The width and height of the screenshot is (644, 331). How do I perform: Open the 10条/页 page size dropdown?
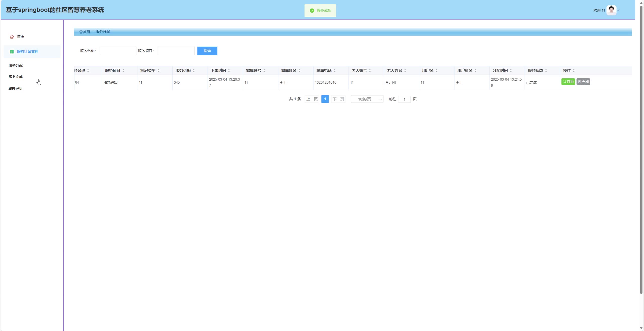367,99
